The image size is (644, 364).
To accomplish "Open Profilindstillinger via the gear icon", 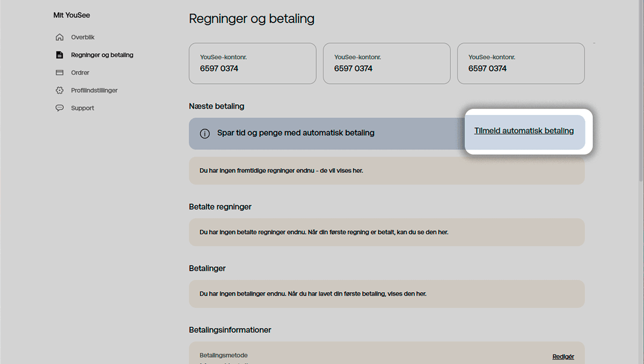I will click(x=60, y=90).
